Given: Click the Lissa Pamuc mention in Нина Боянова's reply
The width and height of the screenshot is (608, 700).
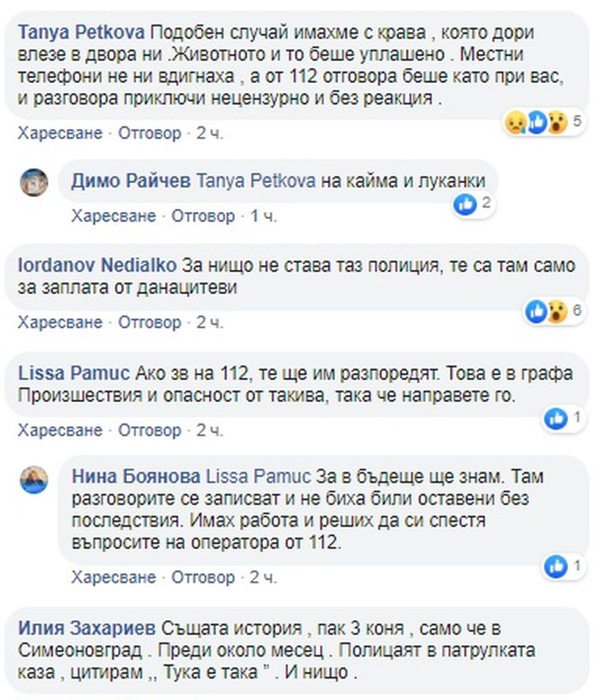Looking at the screenshot, I should pyautogui.click(x=258, y=477).
